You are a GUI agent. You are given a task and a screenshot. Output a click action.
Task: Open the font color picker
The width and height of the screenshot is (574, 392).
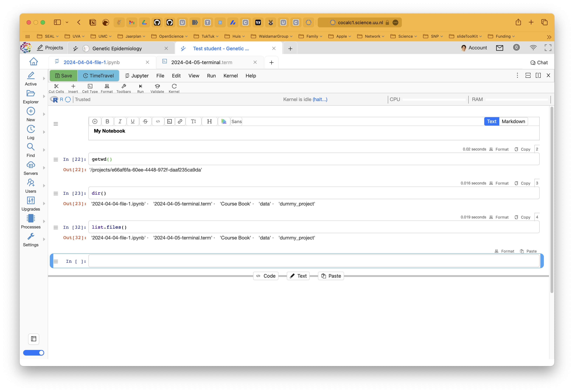[224, 121]
